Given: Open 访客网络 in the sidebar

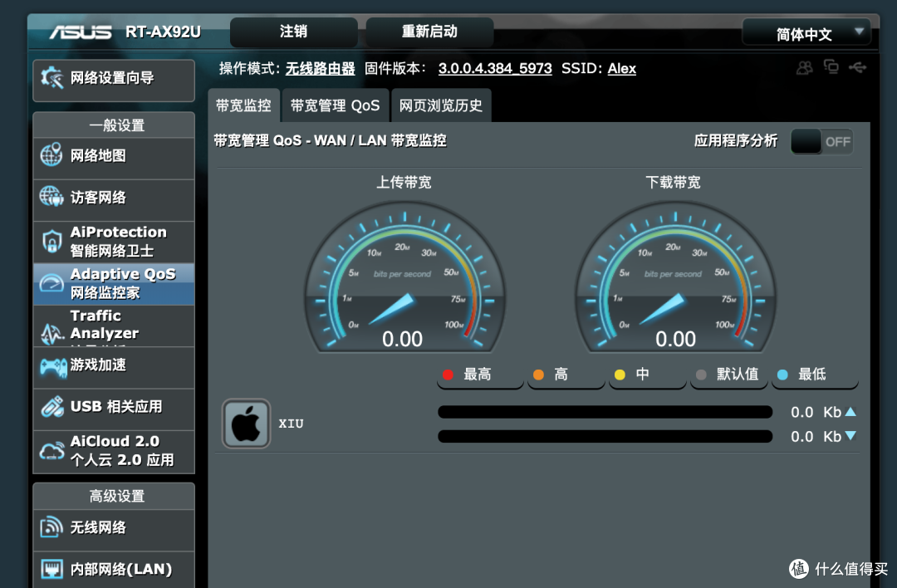Looking at the screenshot, I should coord(114,200).
